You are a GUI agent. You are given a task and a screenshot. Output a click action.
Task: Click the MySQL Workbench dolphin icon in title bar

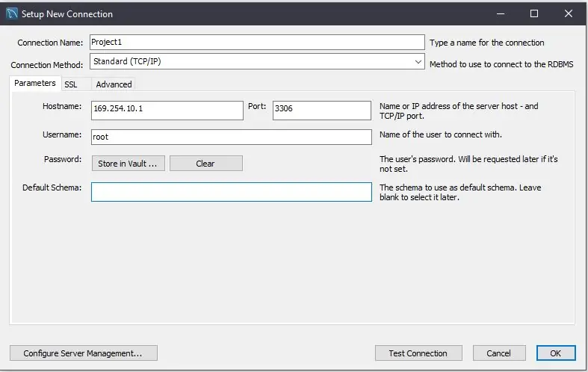click(x=12, y=13)
